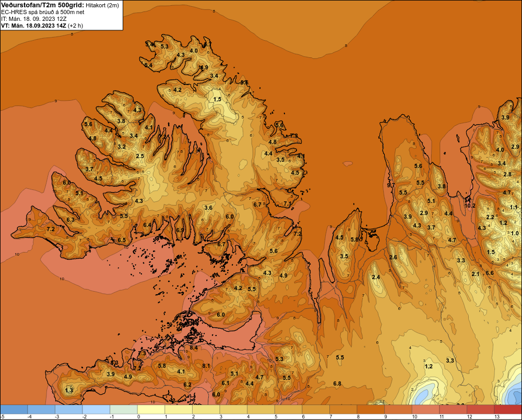Click the legend color swatch between -1 and 0
The height and width of the screenshot is (420, 522).
tap(124, 410)
